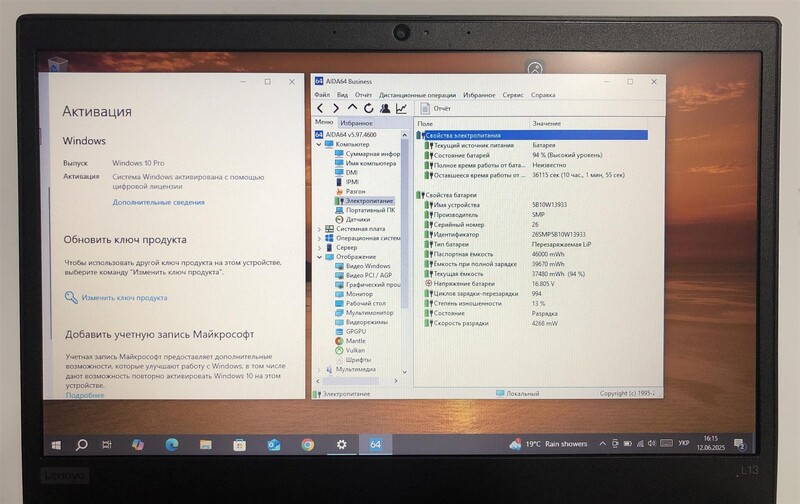The height and width of the screenshot is (504, 800).
Task: Open the Вид menu in AIDA64
Action: 342,95
